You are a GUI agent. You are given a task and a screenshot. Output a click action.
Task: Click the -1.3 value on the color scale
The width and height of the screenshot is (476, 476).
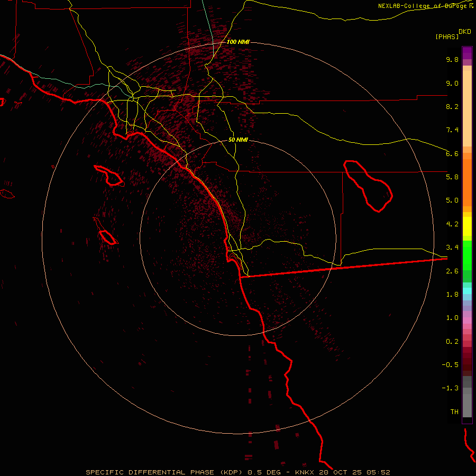pyautogui.click(x=450, y=388)
